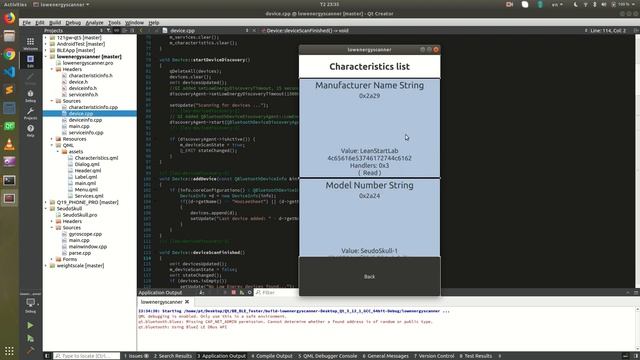Switch to the 1 Issues output pane

coord(136,356)
